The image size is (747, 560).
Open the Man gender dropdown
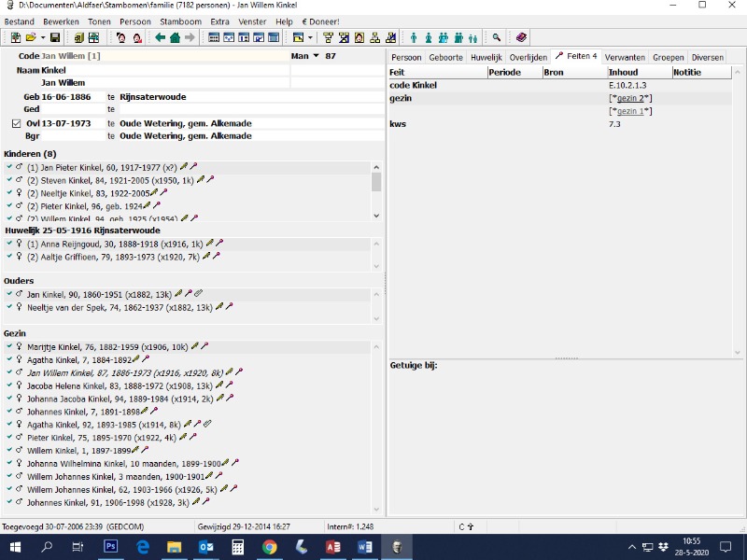[316, 57]
